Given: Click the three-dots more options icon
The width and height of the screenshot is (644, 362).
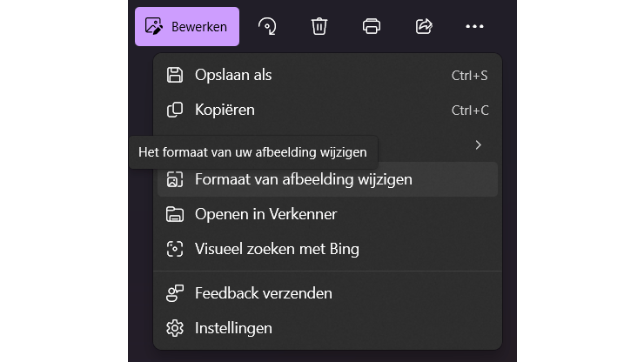Looking at the screenshot, I should (x=474, y=26).
